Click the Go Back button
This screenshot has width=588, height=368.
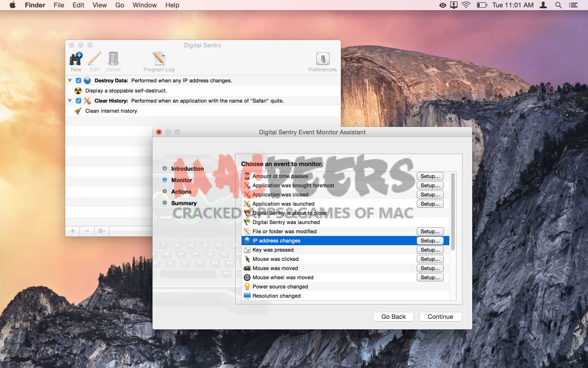coord(393,316)
